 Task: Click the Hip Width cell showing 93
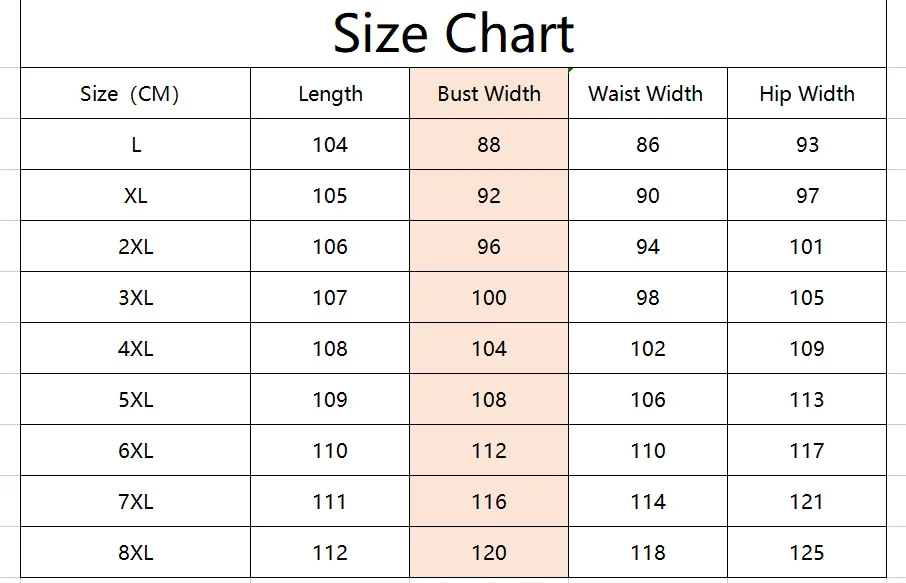[807, 145]
